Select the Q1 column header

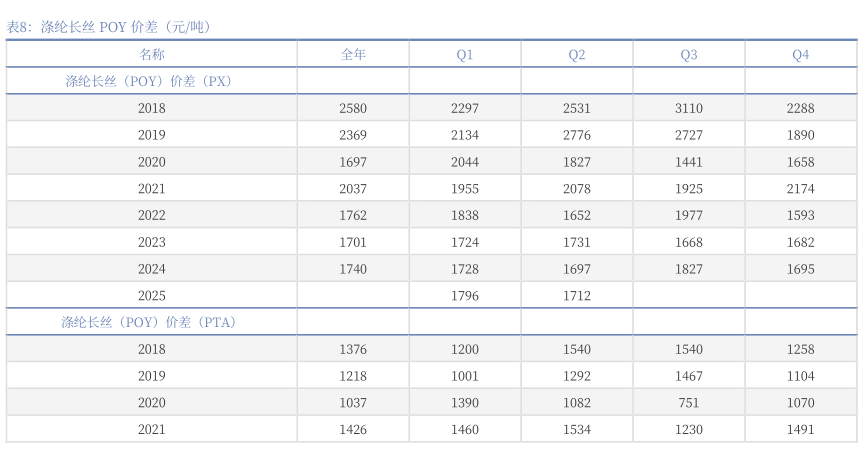(x=465, y=55)
